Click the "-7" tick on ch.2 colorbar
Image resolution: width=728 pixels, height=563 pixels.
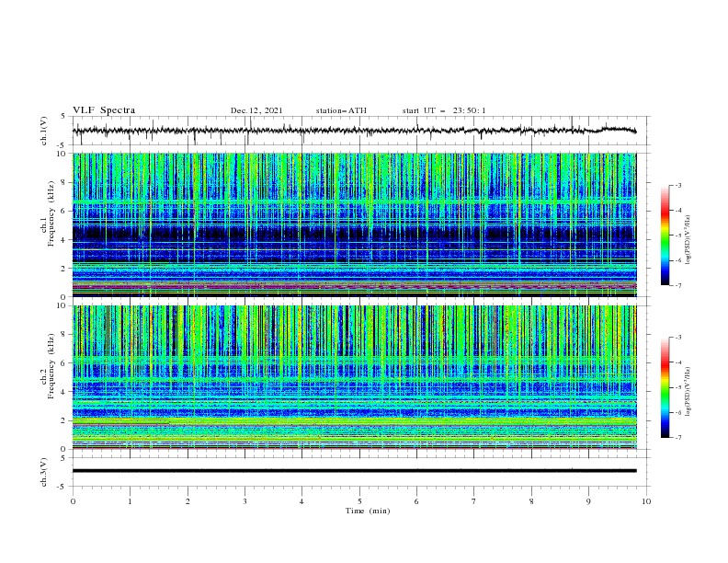tap(678, 438)
